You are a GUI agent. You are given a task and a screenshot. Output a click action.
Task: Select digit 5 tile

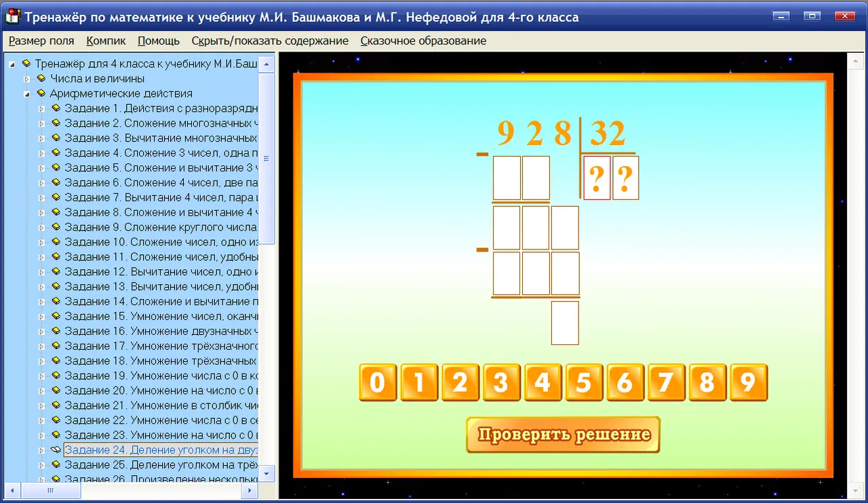pyautogui.click(x=584, y=383)
